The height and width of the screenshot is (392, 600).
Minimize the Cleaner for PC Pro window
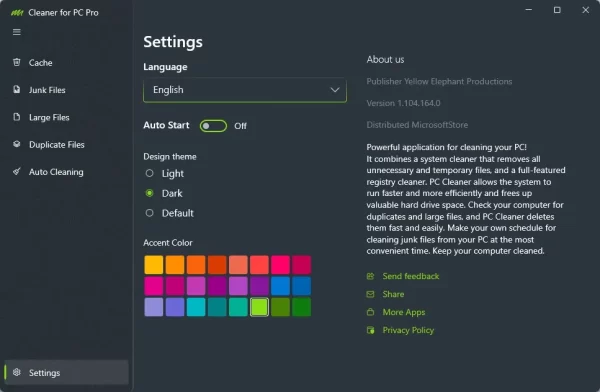tap(528, 10)
